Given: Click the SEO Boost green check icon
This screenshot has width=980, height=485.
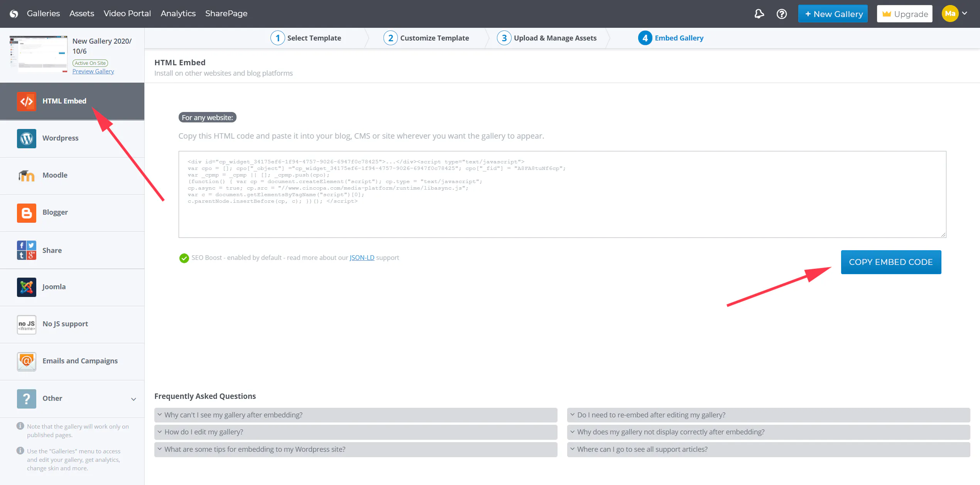Looking at the screenshot, I should click(184, 258).
